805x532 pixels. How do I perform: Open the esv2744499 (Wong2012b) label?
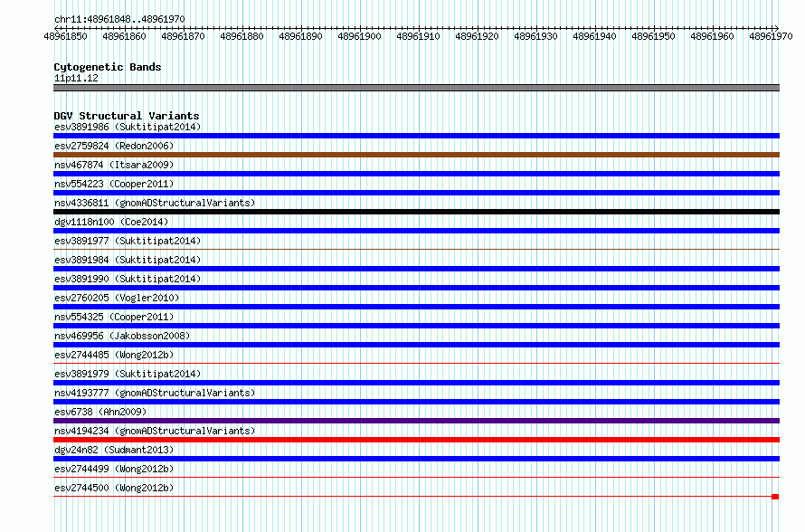click(x=114, y=469)
